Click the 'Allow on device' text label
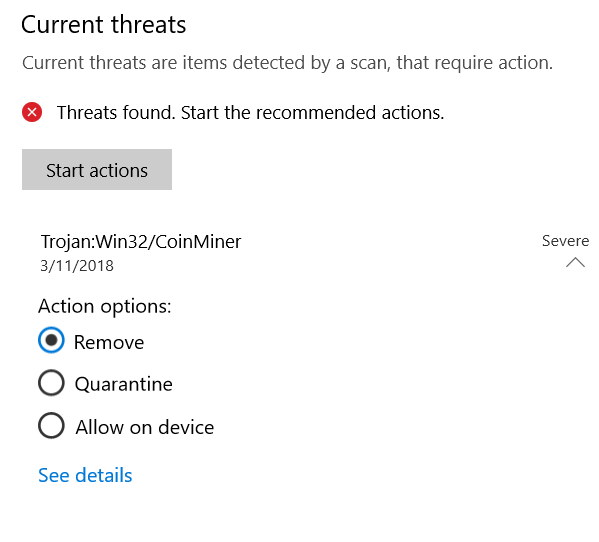This screenshot has height=542, width=599. [145, 427]
